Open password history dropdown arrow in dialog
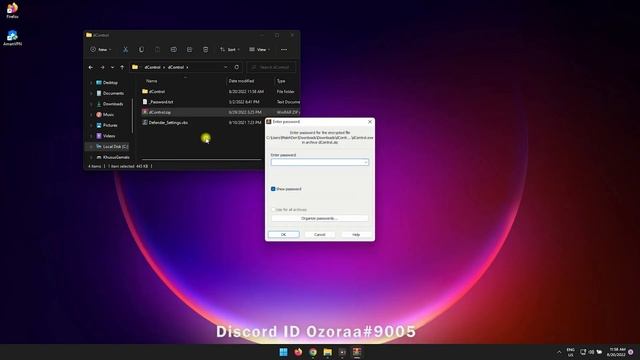This screenshot has height=360, width=640. click(365, 162)
